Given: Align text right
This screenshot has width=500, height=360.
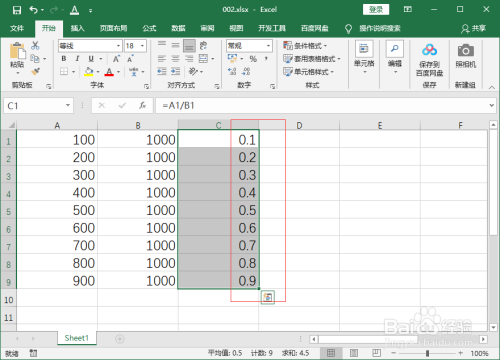Looking at the screenshot, I should (189, 59).
